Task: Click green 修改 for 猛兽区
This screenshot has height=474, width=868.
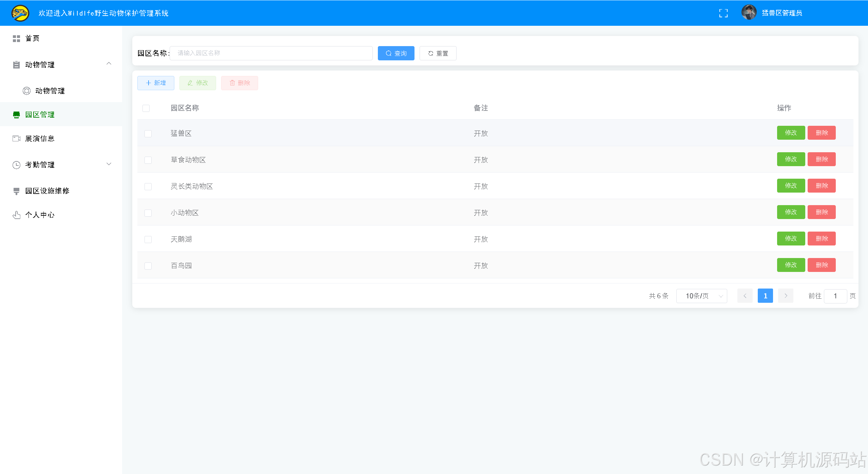Action: tap(791, 133)
